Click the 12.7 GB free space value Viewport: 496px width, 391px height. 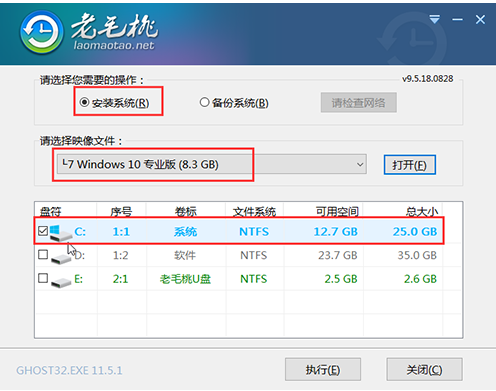tap(336, 232)
